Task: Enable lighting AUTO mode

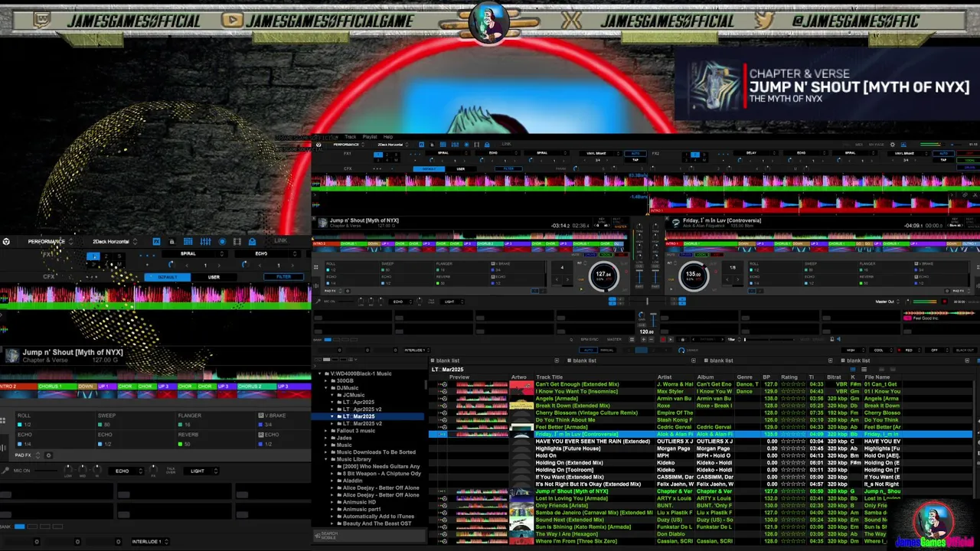Action: (x=589, y=350)
